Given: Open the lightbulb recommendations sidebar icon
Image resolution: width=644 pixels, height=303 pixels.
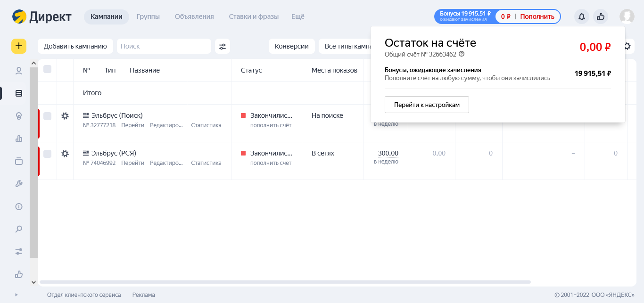Looking at the screenshot, I should (19, 116).
